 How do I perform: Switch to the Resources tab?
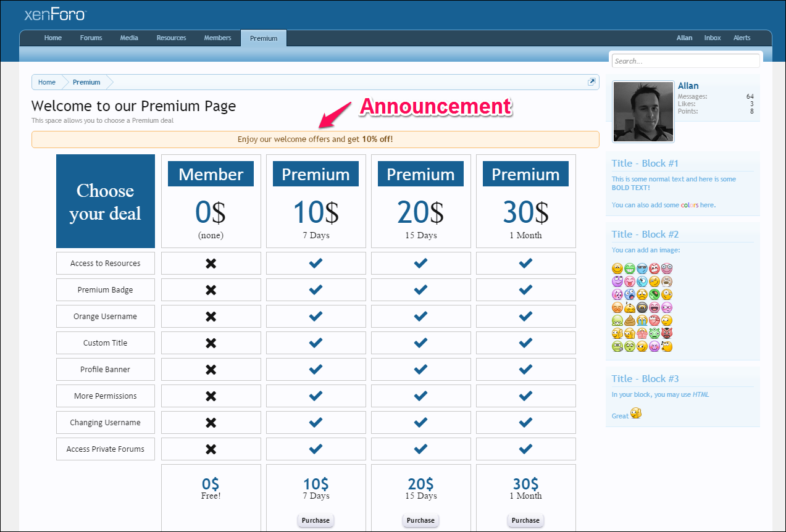pyautogui.click(x=171, y=38)
